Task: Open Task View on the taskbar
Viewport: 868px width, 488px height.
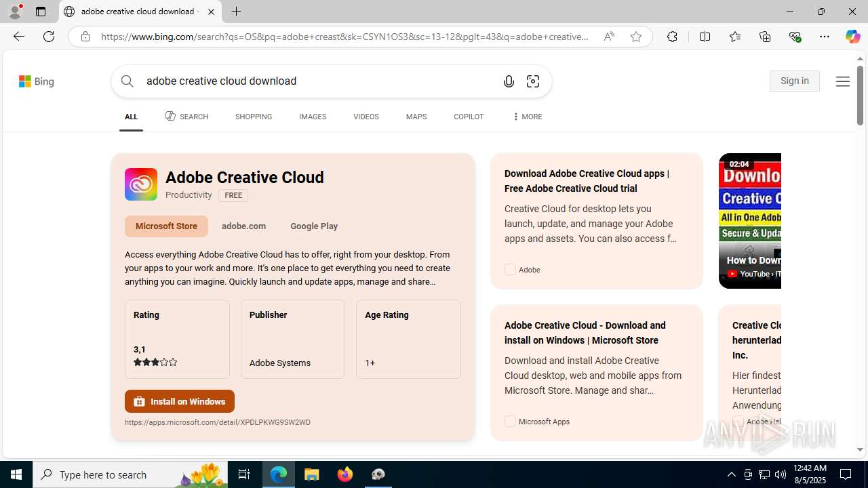Action: coord(244,474)
